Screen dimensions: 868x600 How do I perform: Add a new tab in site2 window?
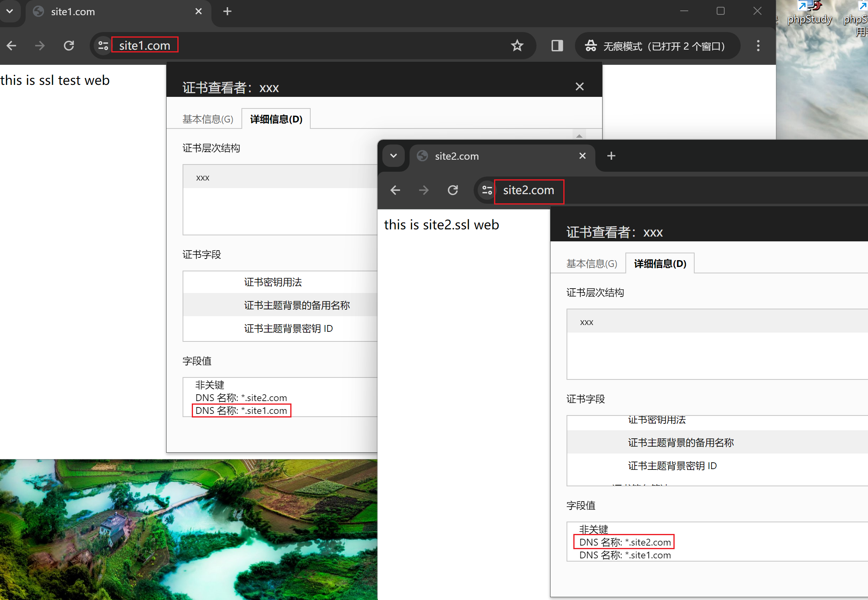(611, 156)
